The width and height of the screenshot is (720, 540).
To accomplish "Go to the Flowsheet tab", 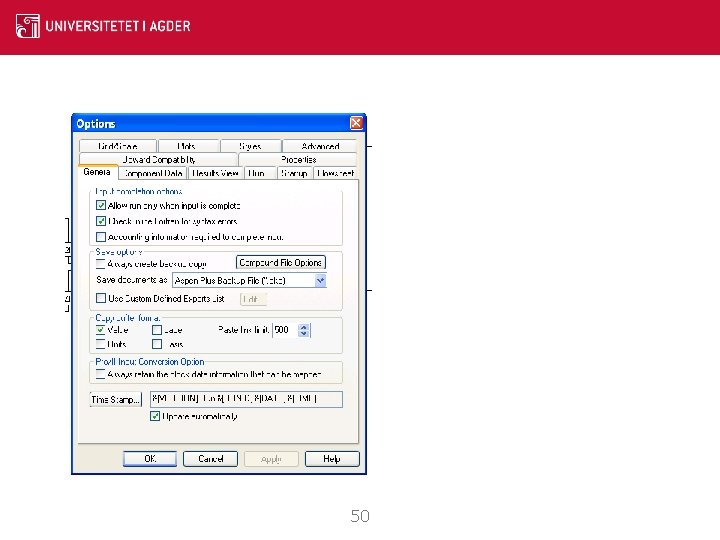I will point(336,173).
